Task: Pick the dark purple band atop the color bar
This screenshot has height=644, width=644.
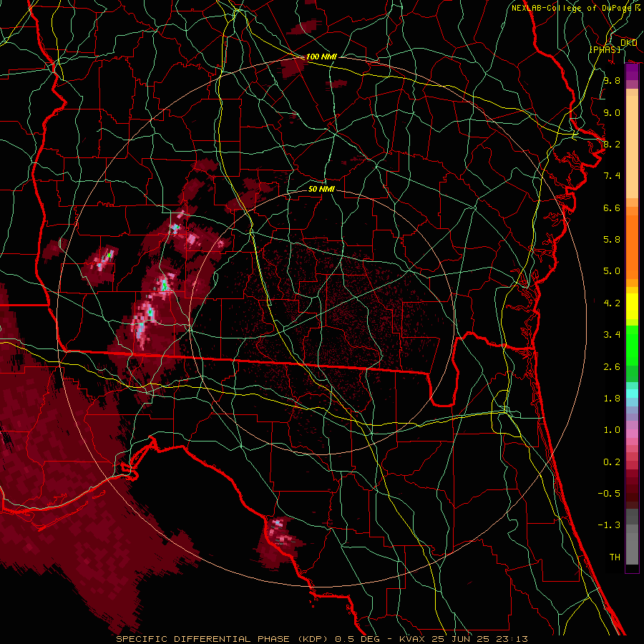Action: coord(632,72)
